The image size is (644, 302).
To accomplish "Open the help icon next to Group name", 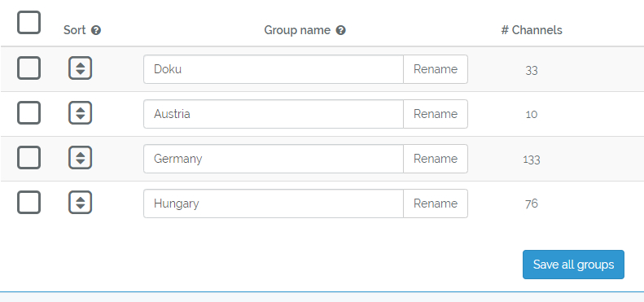I will (x=340, y=30).
